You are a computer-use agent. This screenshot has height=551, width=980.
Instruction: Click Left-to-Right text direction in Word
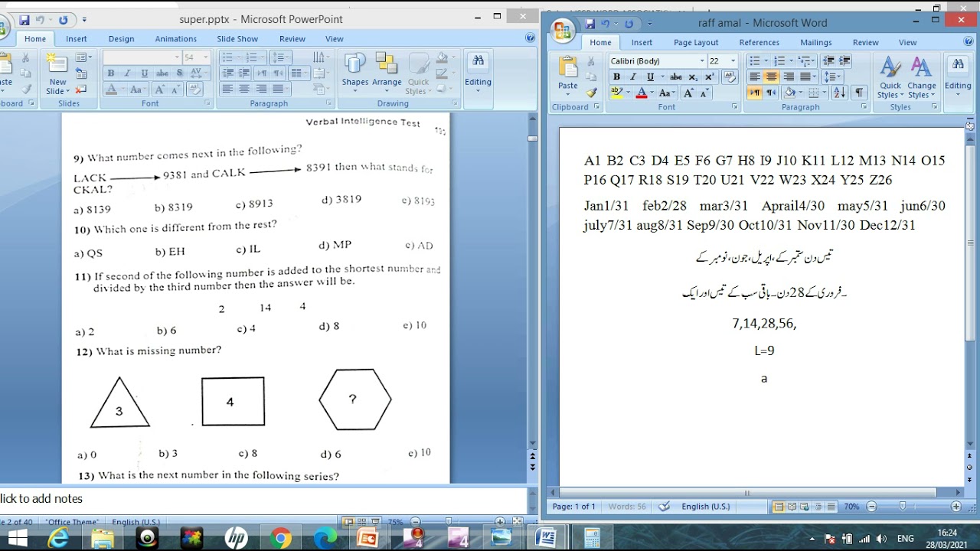tap(754, 93)
